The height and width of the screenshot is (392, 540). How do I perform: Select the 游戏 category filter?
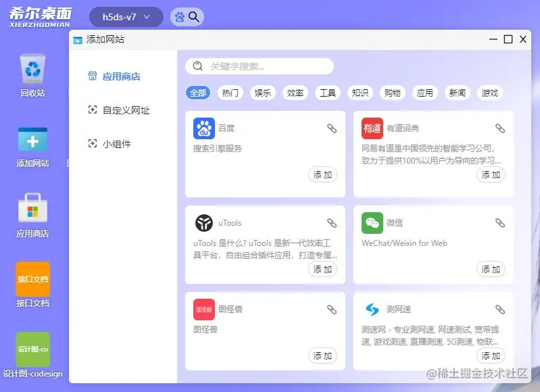[x=489, y=93]
